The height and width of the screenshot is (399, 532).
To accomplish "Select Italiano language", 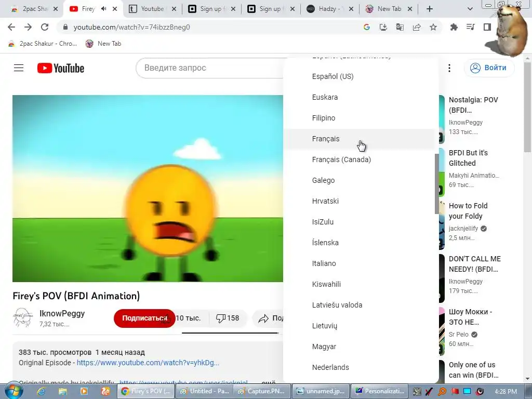I will tap(361, 263).
